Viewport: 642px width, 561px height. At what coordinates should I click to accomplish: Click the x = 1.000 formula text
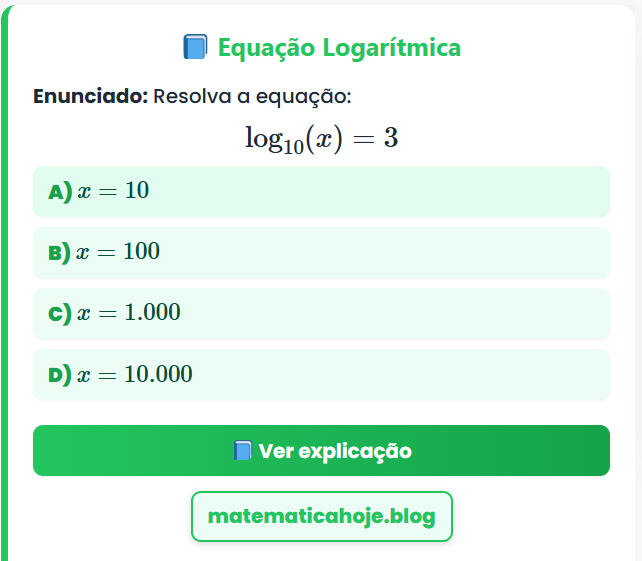tap(129, 313)
